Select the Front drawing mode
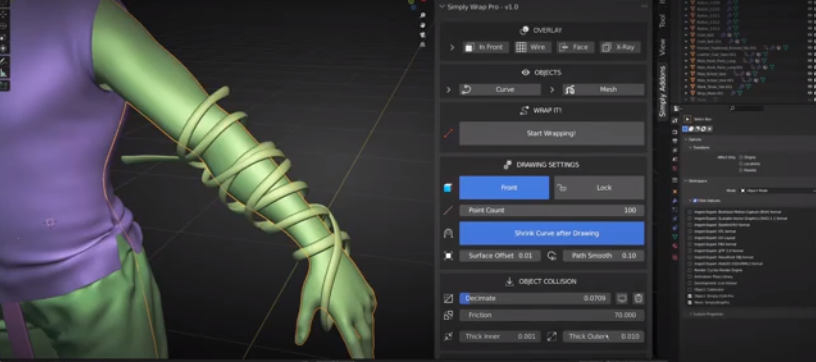This screenshot has width=816, height=362. [504, 188]
